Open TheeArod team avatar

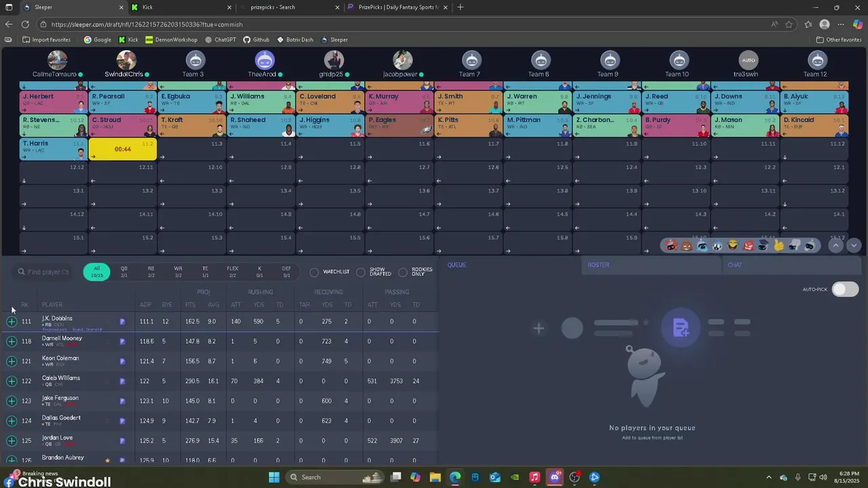[264, 60]
